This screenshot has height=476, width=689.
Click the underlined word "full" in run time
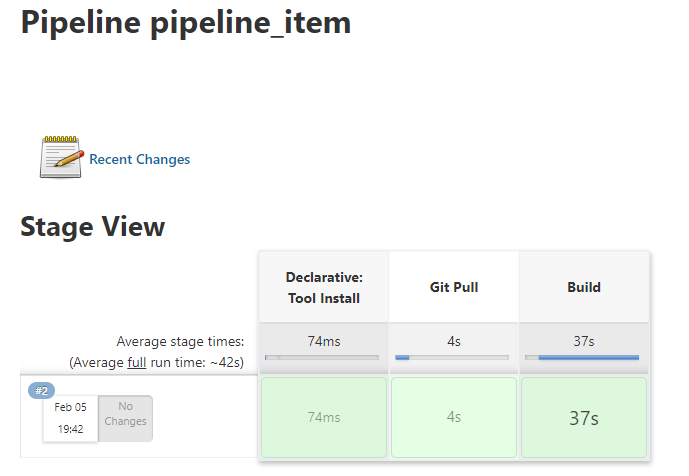click(137, 362)
